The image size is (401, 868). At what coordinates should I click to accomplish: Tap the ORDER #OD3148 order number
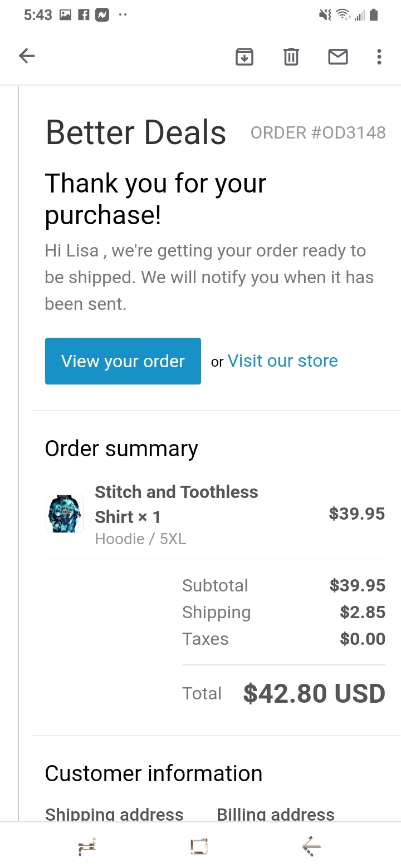318,133
